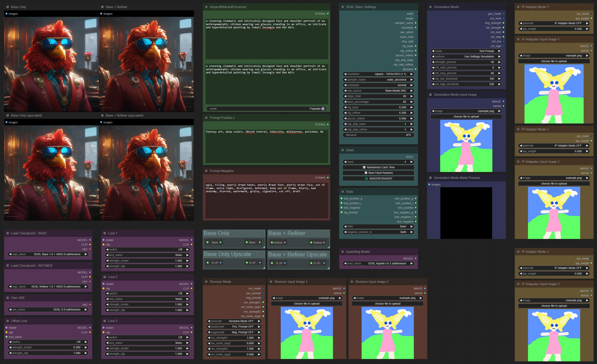Collapse the SDXL Basic Settings node via its title dot
Viewport: 597px width, 364px height.
coord(343,7)
